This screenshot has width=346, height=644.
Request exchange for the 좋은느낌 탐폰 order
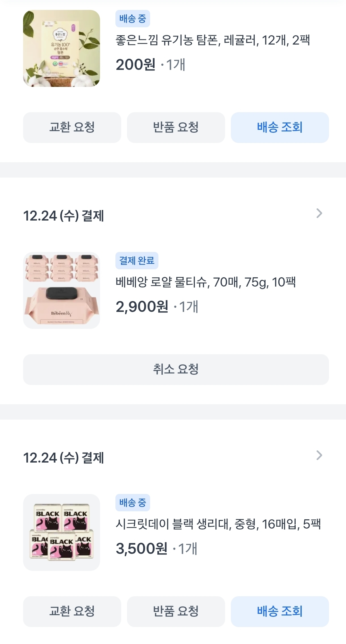click(x=72, y=128)
